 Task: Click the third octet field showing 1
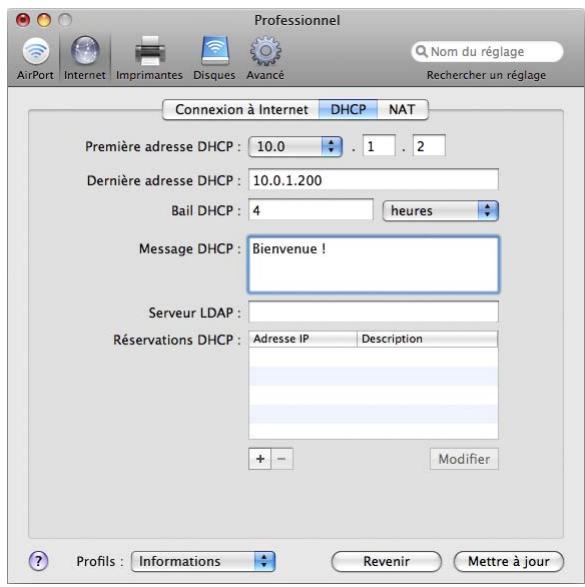pos(379,146)
